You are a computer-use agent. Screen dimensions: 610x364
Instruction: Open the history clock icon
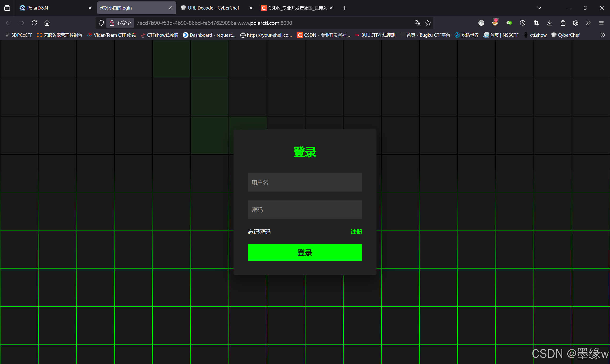point(523,23)
